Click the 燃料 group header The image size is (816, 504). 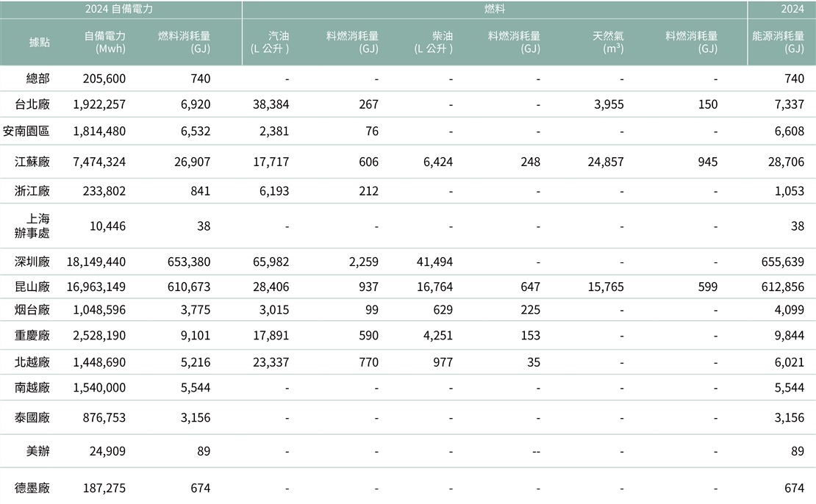(x=494, y=9)
